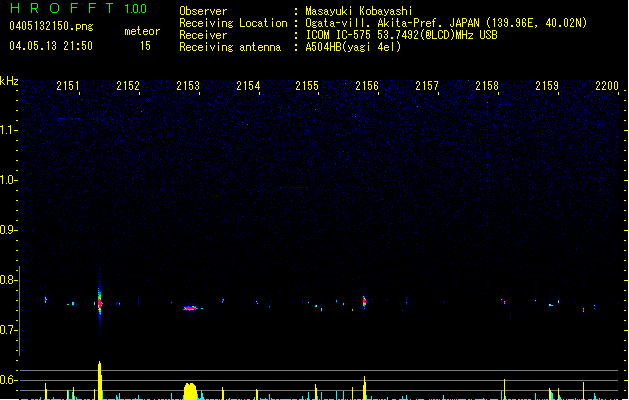Click the Observer label
Viewport: 629px width, 400px height.
(203, 11)
